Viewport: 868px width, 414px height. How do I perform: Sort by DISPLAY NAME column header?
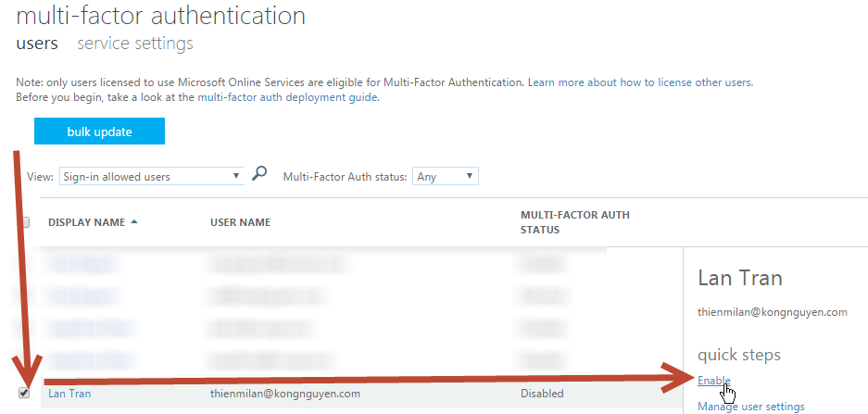click(93, 222)
